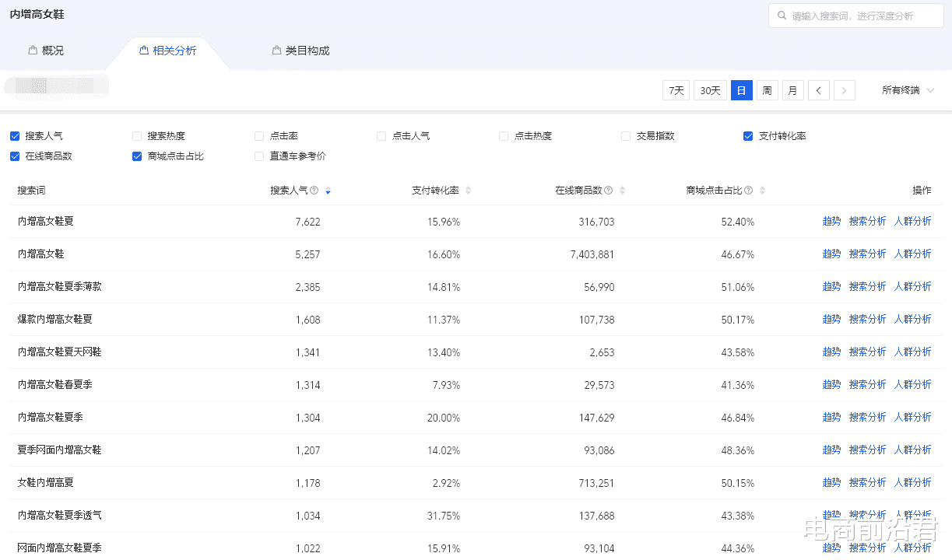Click the previous date arrow button
This screenshot has width=952, height=560.
(818, 90)
